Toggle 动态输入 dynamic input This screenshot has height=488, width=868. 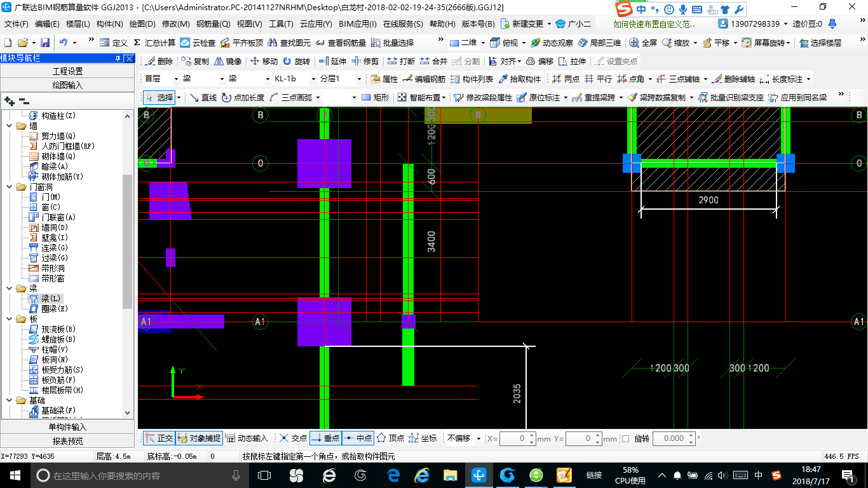pyautogui.click(x=247, y=438)
